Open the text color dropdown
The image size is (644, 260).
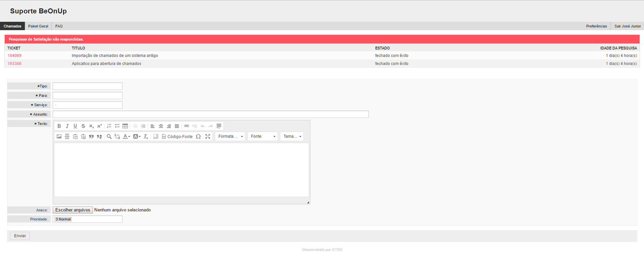click(127, 136)
